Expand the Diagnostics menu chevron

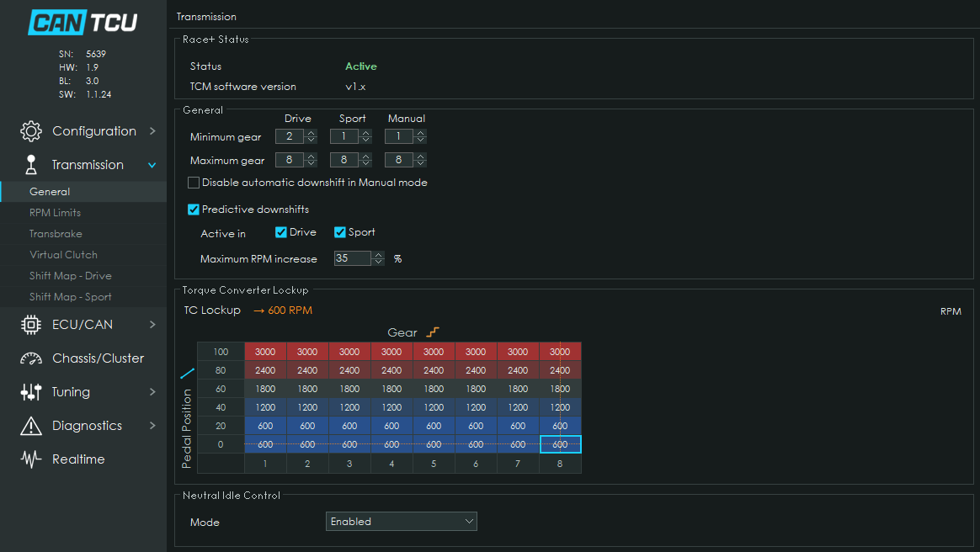(x=152, y=426)
